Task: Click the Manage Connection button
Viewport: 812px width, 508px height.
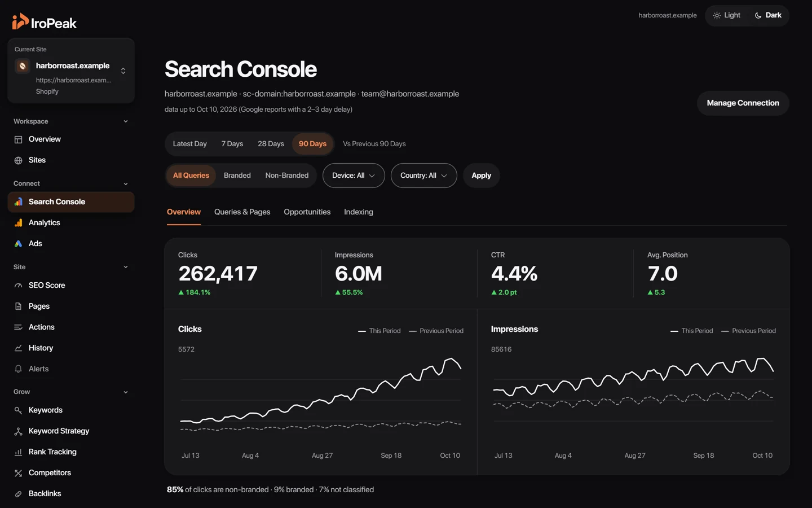Action: coord(743,103)
